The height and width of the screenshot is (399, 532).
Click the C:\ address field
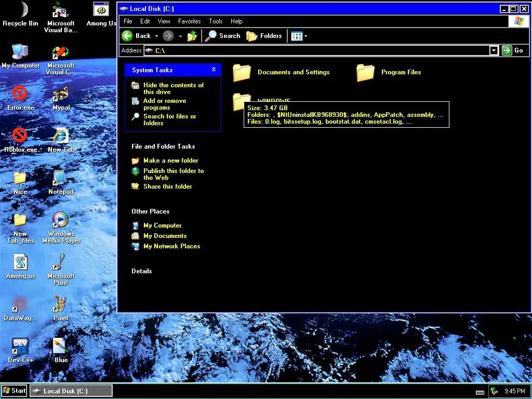pos(316,50)
